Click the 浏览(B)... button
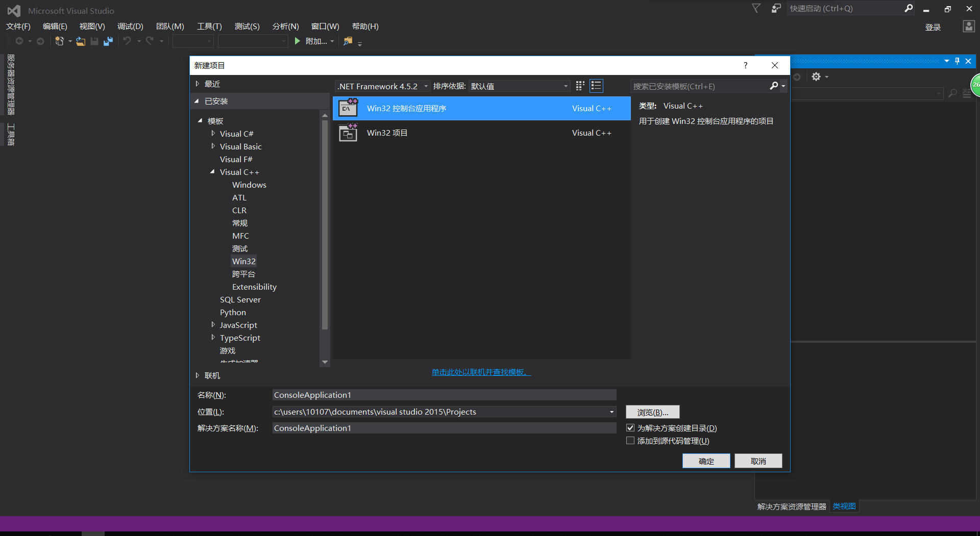The width and height of the screenshot is (980, 536). [x=653, y=412]
